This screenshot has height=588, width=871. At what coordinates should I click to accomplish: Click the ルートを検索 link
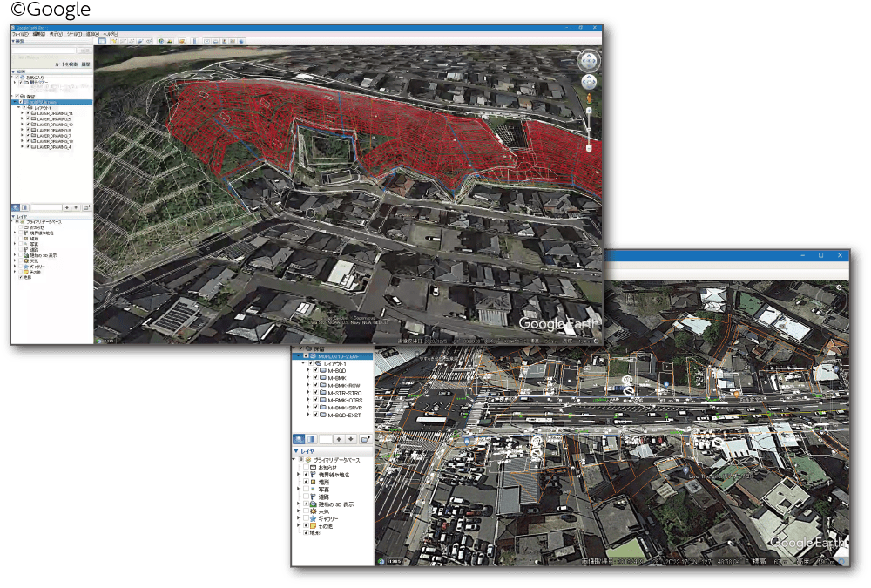65,64
